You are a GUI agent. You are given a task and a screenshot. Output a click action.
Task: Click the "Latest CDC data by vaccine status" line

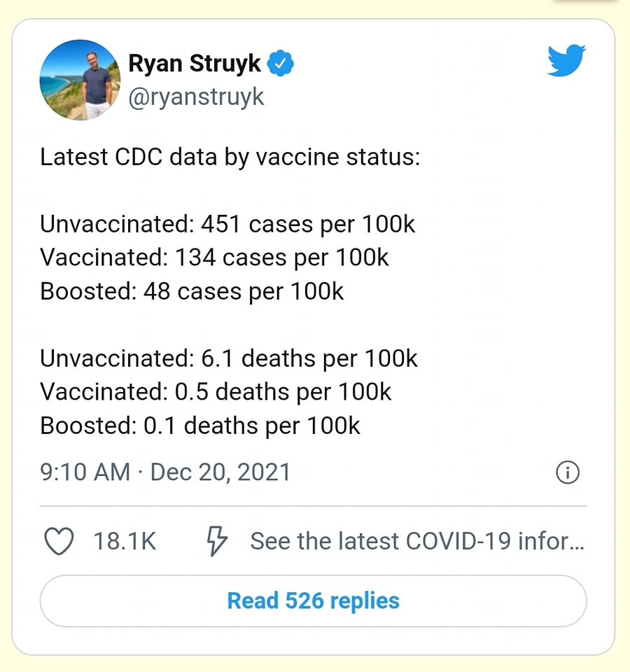(x=230, y=156)
